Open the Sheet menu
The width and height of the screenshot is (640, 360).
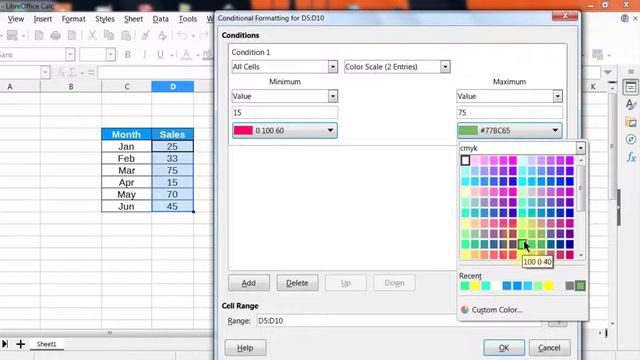133,19
